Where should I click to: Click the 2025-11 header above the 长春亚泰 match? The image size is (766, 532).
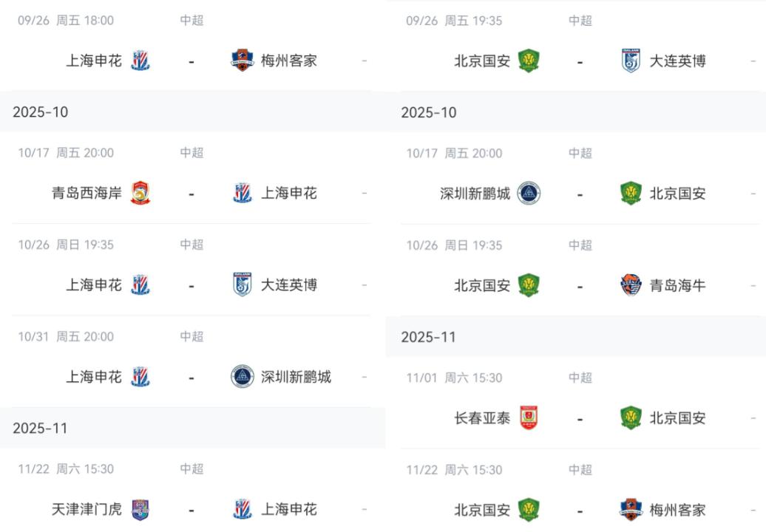pos(429,337)
